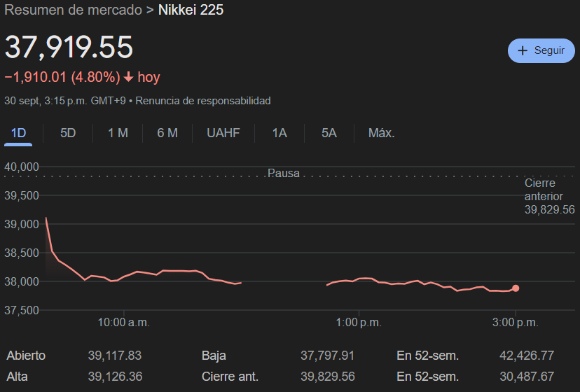
Task: Click the 38,500 y-axis label
Action: [x=22, y=253]
